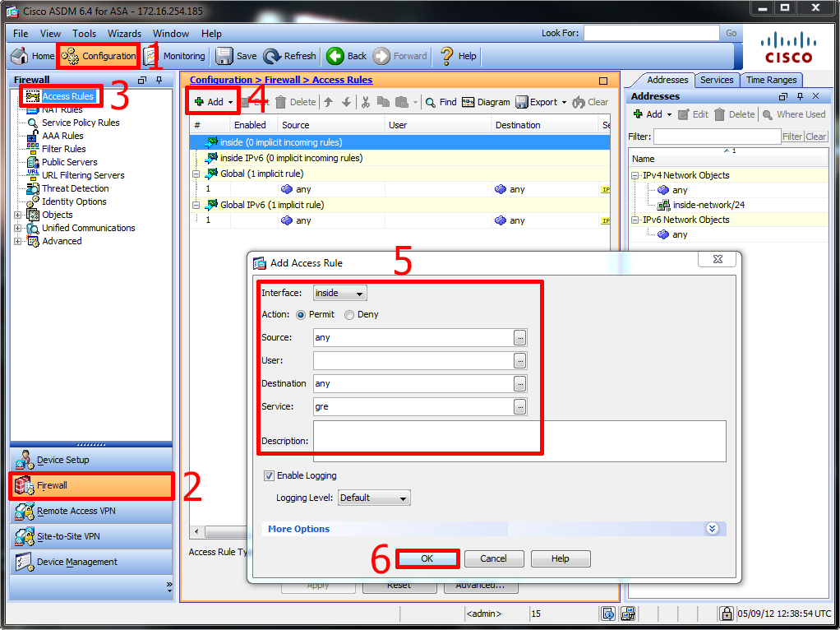This screenshot has height=630, width=840.
Task: Edit selected address in Addresses panel
Action: tap(693, 114)
